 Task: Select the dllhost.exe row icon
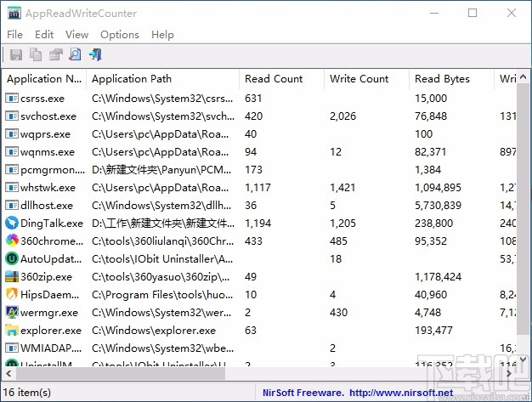[x=12, y=205]
